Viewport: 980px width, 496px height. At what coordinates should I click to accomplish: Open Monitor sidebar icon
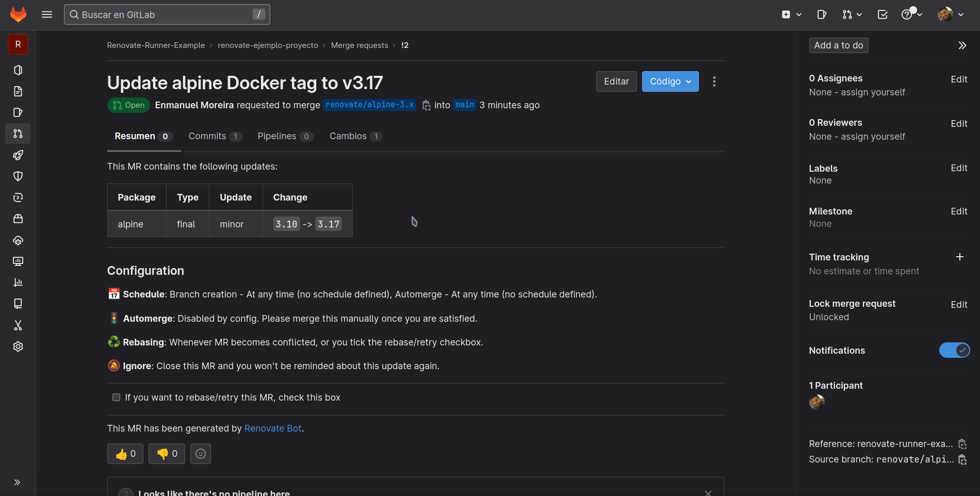18,261
